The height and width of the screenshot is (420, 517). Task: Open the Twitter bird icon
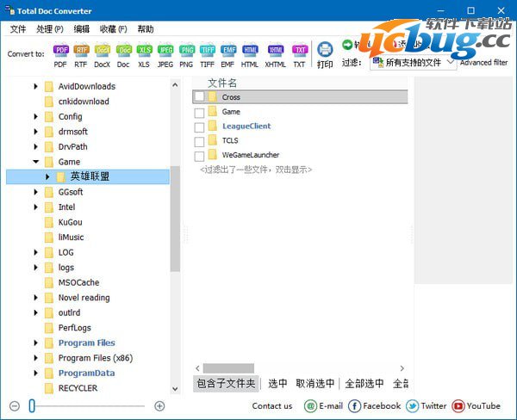(x=413, y=406)
